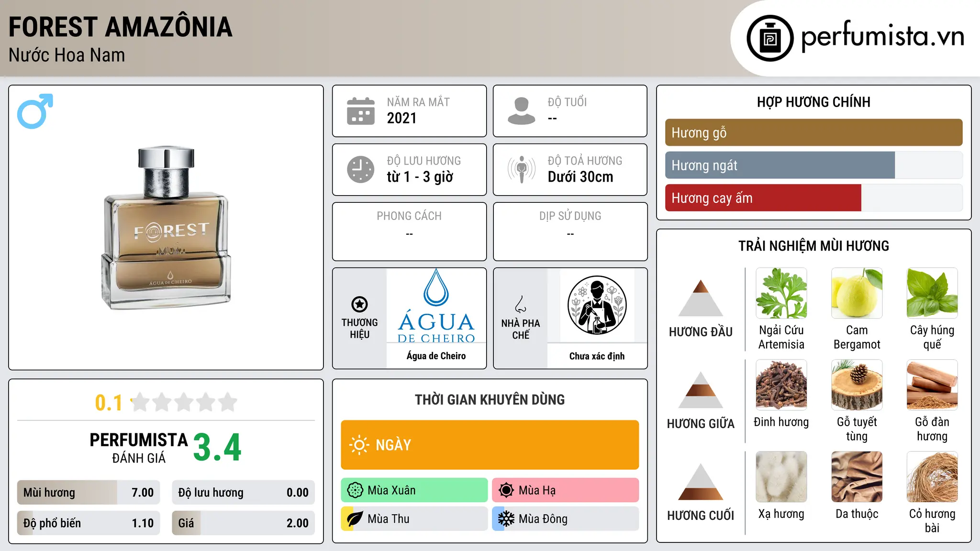Click the Độ lưu hương 0.00 rating bar
This screenshot has height=551, width=980.
click(244, 492)
